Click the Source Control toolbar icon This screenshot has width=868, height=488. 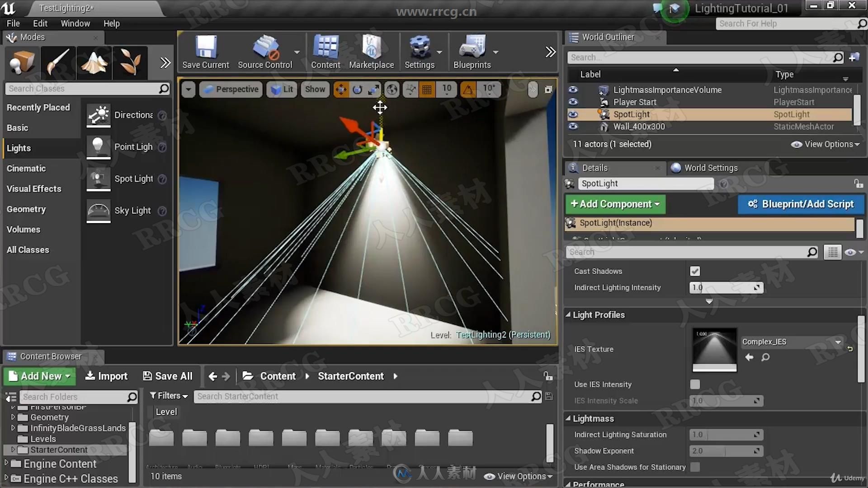coord(264,52)
